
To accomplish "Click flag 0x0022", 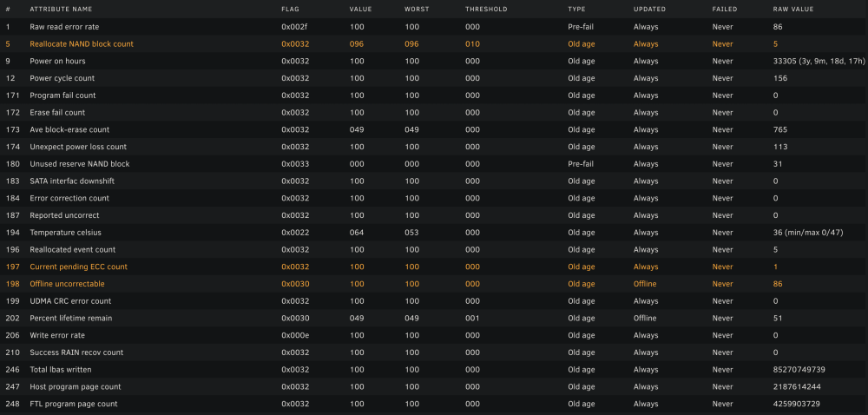I will click(295, 233).
